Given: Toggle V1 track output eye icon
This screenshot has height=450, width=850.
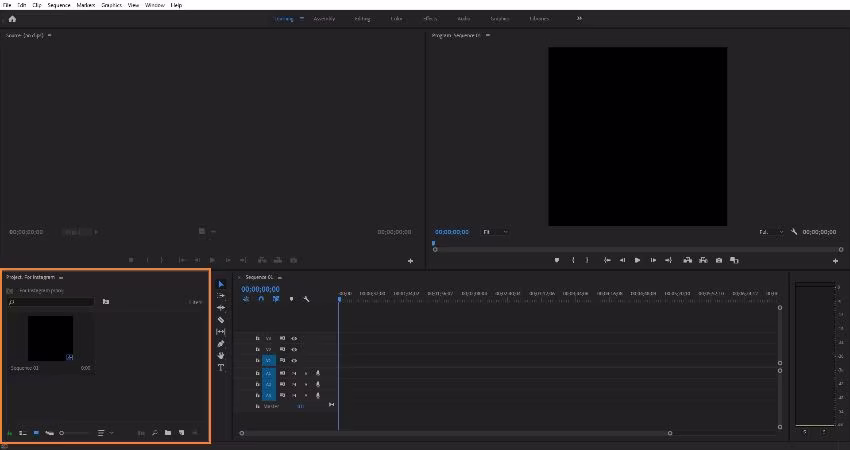Looking at the screenshot, I should click(294, 360).
